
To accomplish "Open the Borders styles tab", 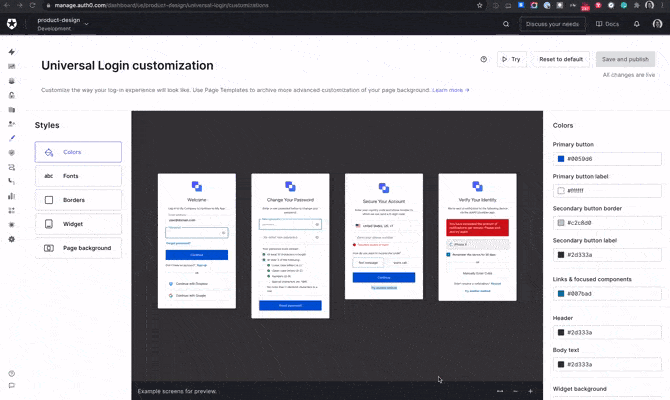I will click(x=78, y=200).
